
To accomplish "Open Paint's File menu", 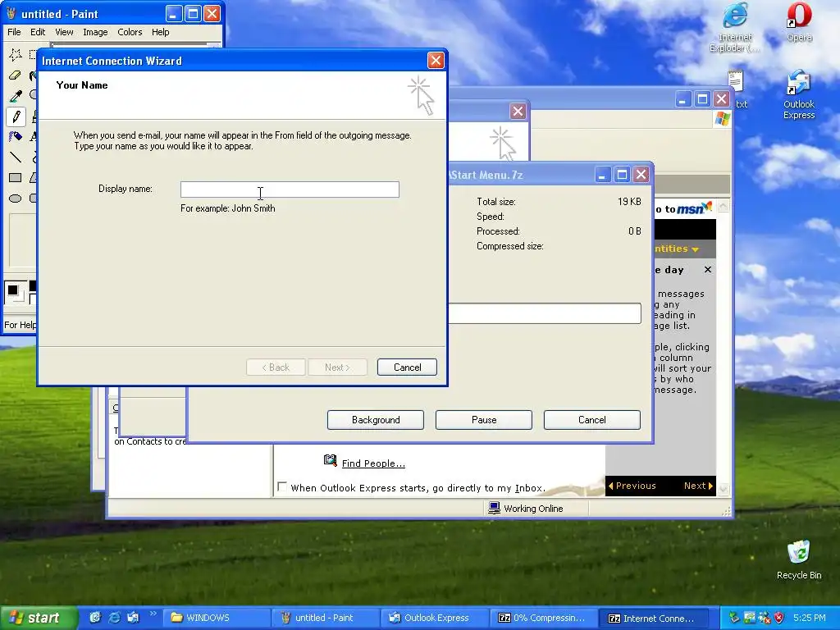I will [x=14, y=32].
